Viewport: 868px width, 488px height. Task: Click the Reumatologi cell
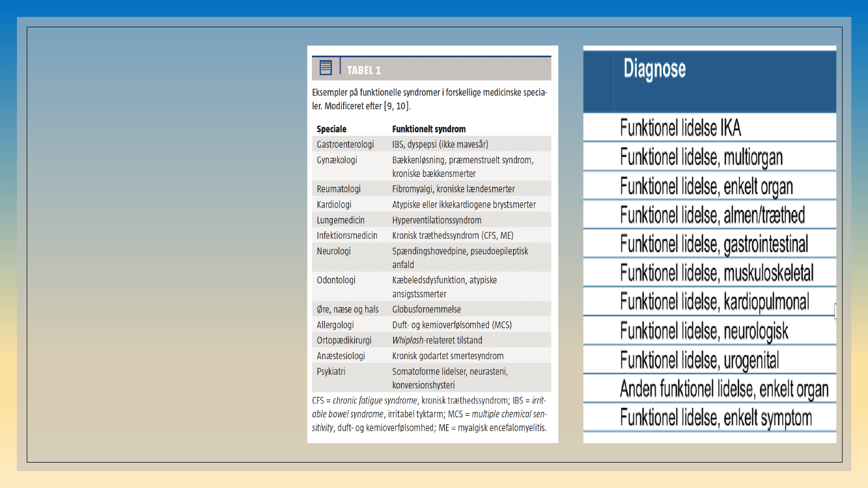339,189
